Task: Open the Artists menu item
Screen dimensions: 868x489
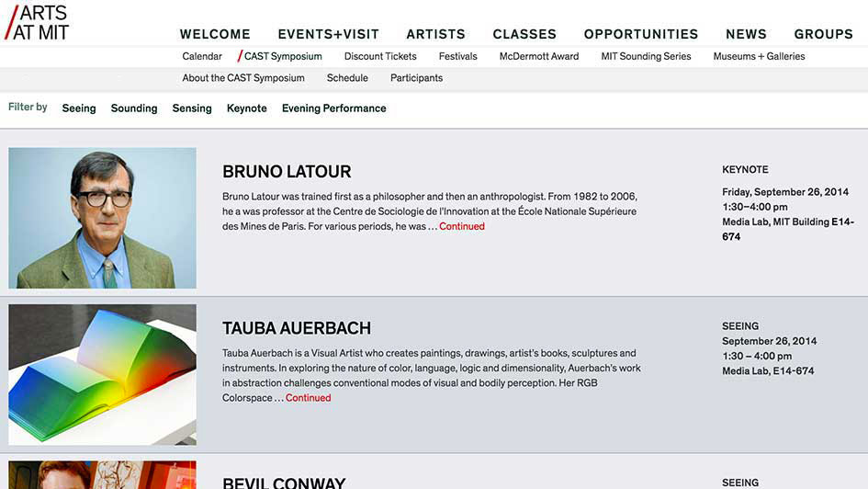Action: [x=435, y=34]
